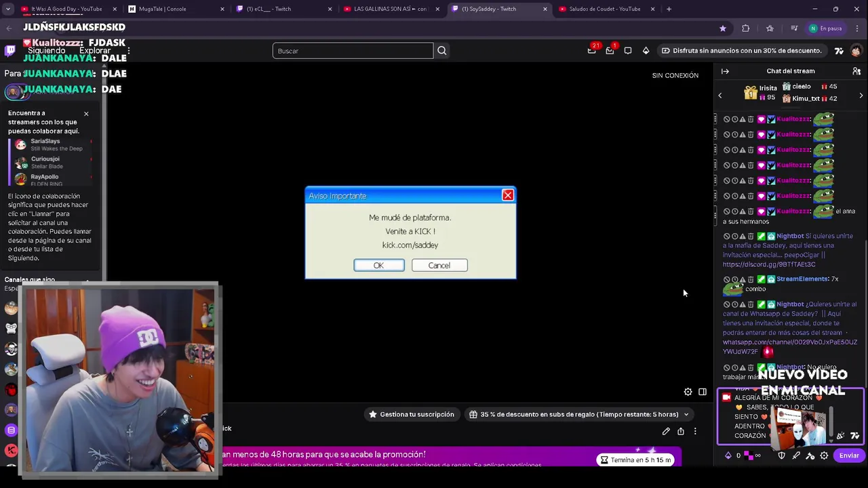Switch to eCL Twitch tab
This screenshot has width=868, height=488.
[283, 9]
